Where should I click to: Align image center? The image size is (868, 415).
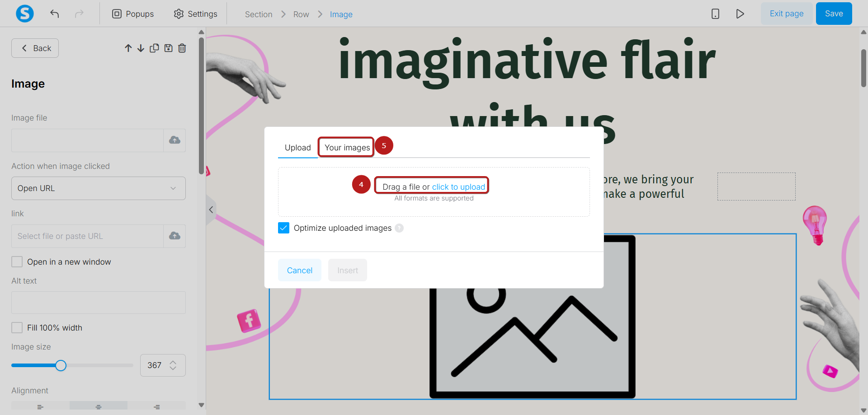[99, 407]
